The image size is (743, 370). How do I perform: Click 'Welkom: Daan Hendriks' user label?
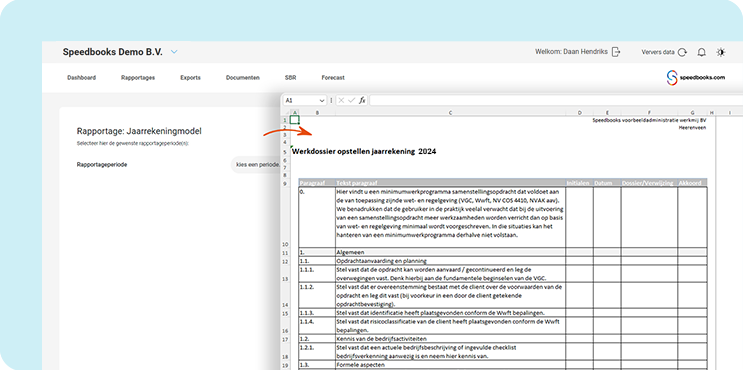(571, 52)
